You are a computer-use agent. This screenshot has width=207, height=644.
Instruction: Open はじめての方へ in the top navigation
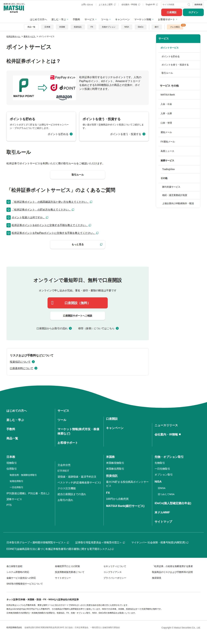[38, 19]
